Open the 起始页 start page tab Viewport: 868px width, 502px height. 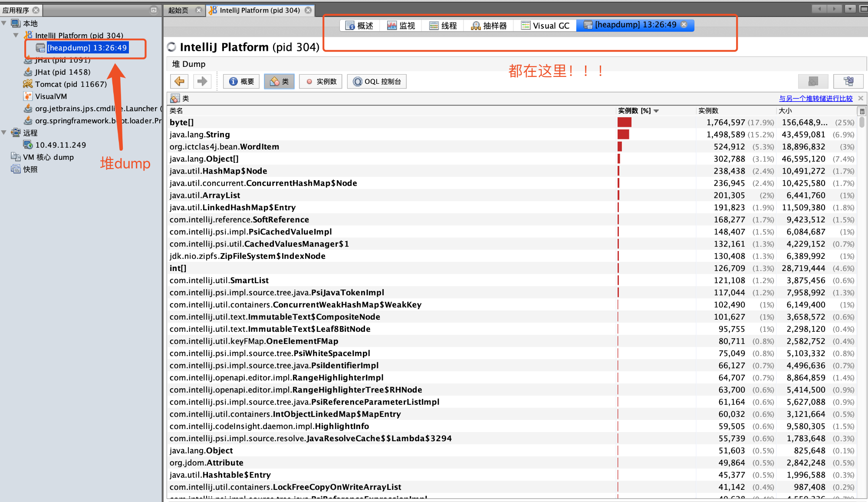coord(178,10)
